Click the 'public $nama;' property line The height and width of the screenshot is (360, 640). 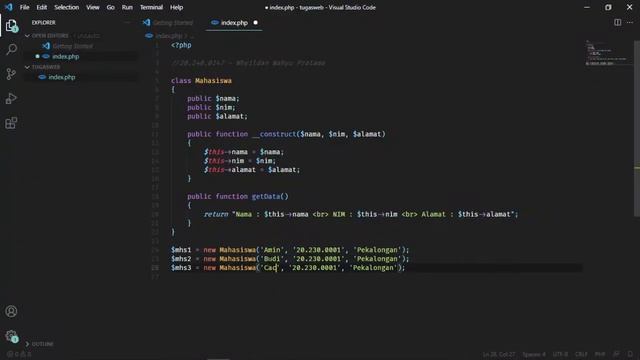tap(213, 98)
